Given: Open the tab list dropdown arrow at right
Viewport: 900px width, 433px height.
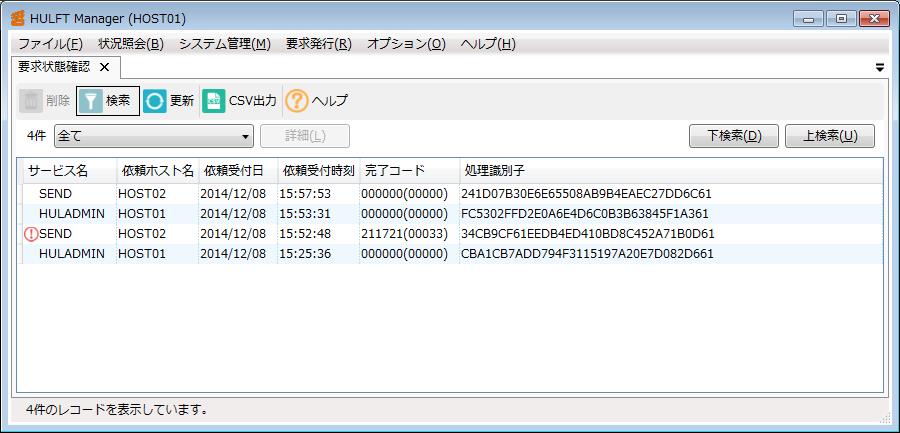Looking at the screenshot, I should (x=879, y=68).
